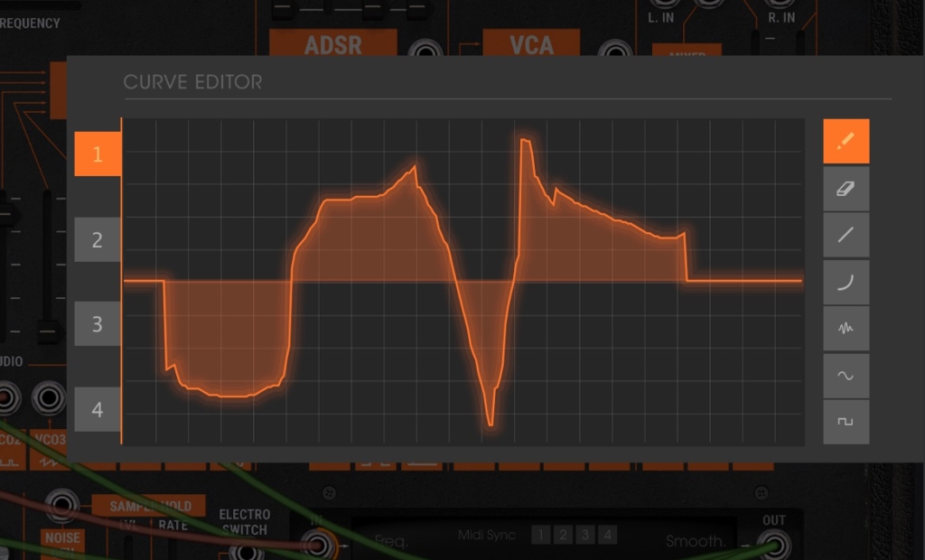Select the eraser tool

[846, 189]
